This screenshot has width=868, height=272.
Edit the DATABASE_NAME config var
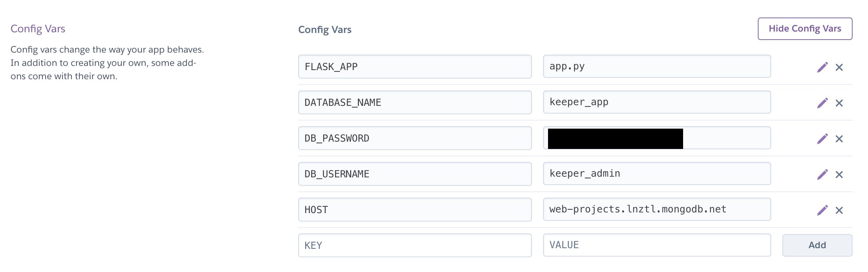coord(822,103)
